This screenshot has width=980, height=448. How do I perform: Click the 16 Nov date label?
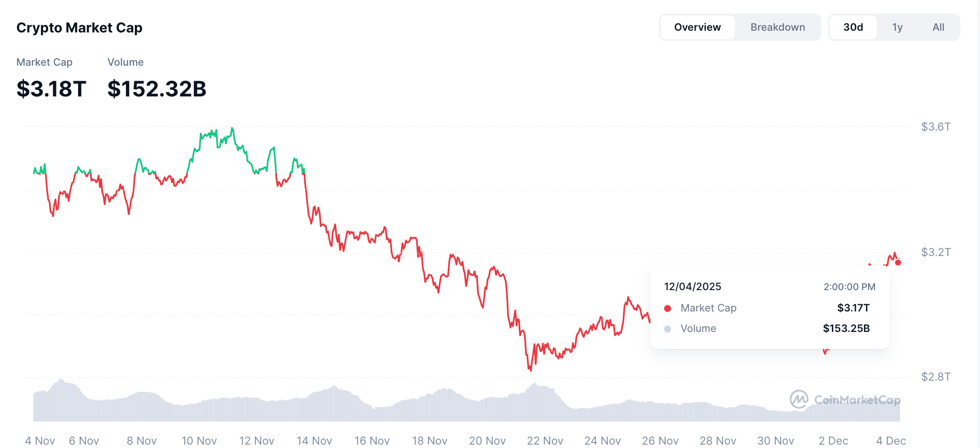[372, 440]
